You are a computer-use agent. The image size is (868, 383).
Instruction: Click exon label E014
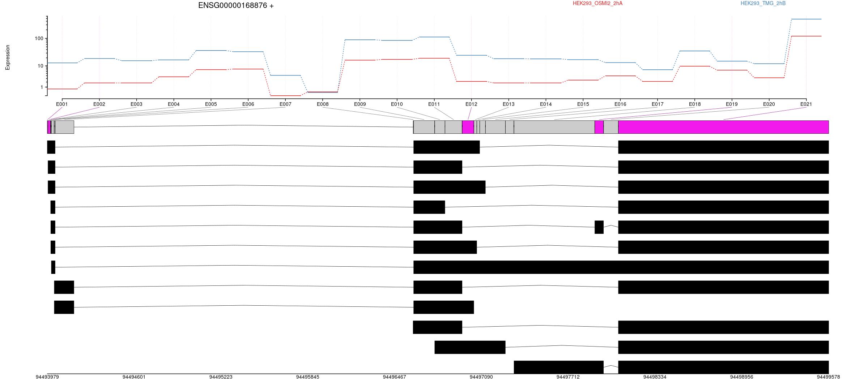click(546, 104)
